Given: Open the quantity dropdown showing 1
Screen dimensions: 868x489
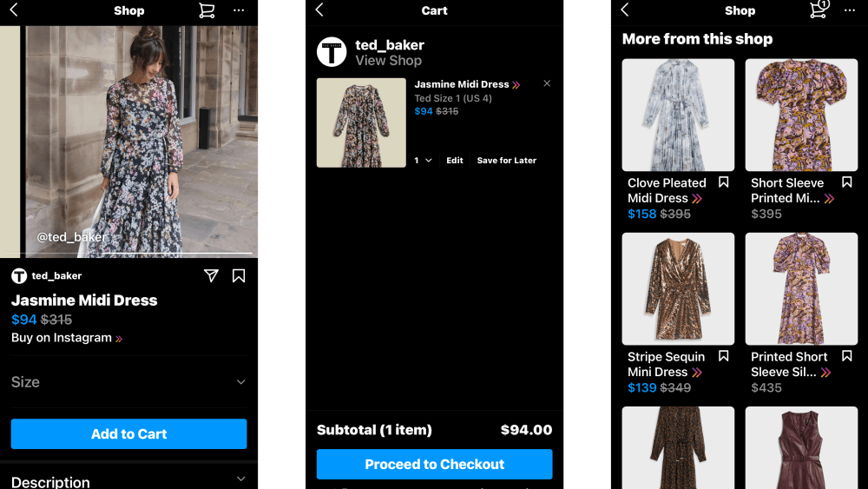Looking at the screenshot, I should click(x=423, y=160).
